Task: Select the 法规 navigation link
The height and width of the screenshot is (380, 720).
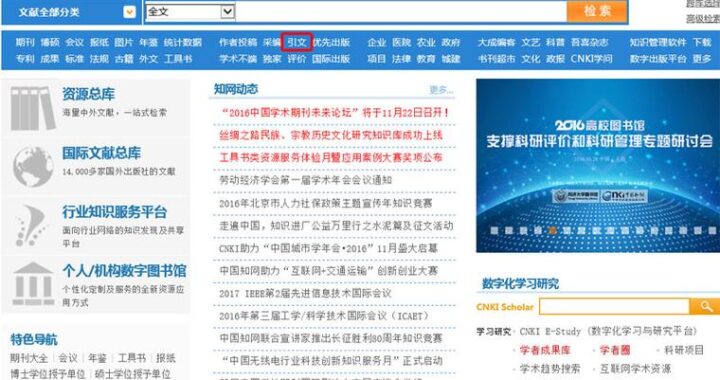Action: [x=99, y=59]
